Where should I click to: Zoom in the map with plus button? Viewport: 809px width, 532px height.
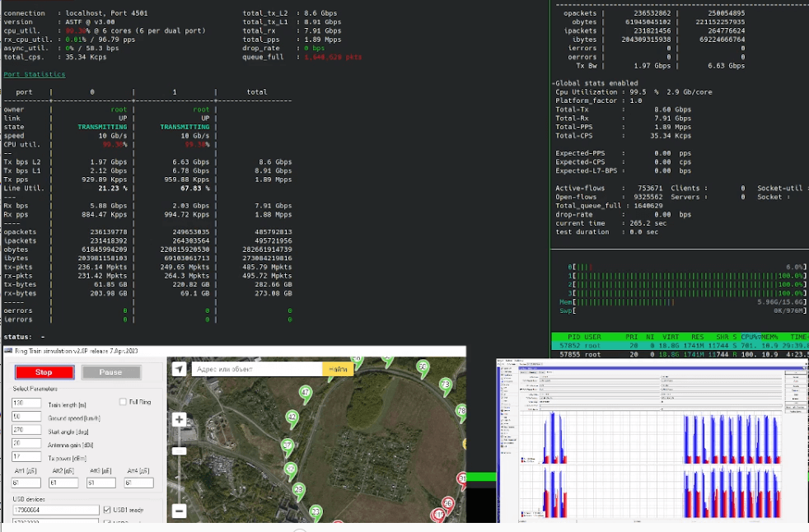coord(179,419)
